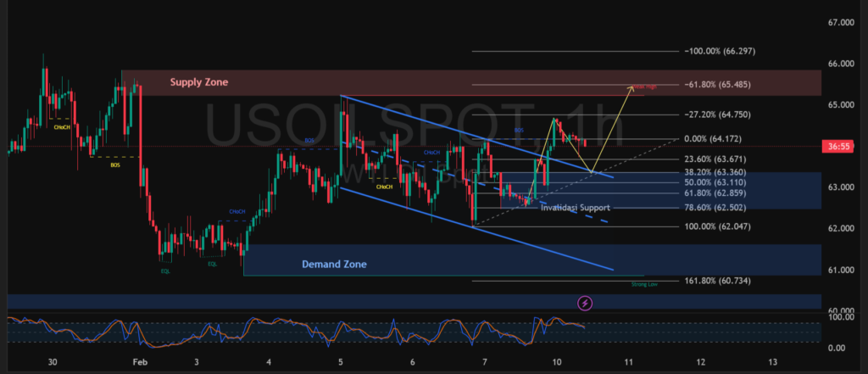Click the 100.00% (62.047) Fibonacci label
The height and width of the screenshot is (374, 868).
718,227
